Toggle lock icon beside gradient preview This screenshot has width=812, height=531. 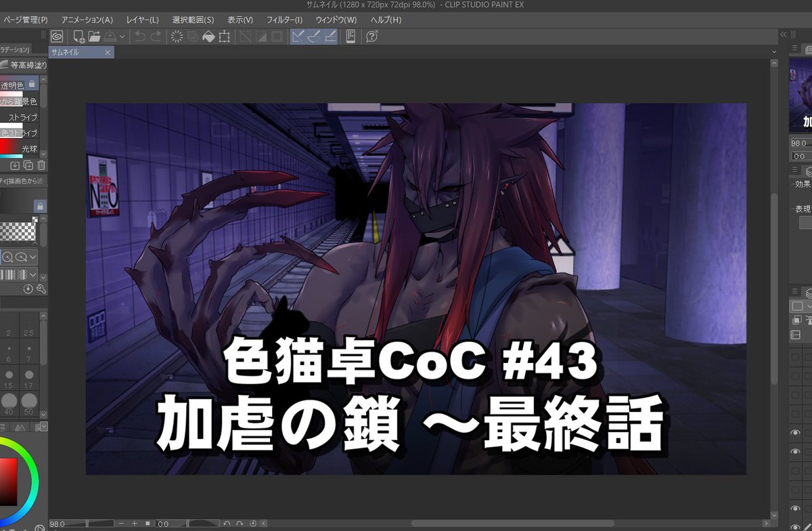coord(41,206)
